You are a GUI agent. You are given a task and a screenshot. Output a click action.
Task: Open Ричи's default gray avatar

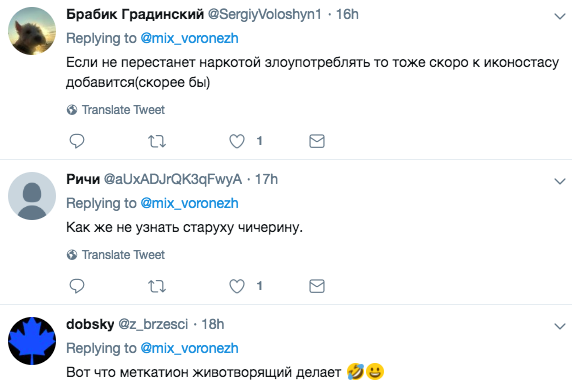32,196
